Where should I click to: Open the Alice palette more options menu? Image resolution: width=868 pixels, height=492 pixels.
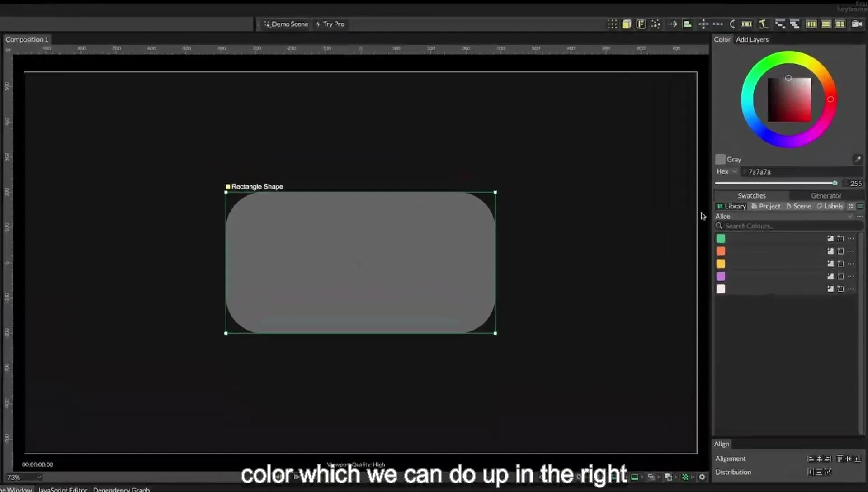pos(860,216)
